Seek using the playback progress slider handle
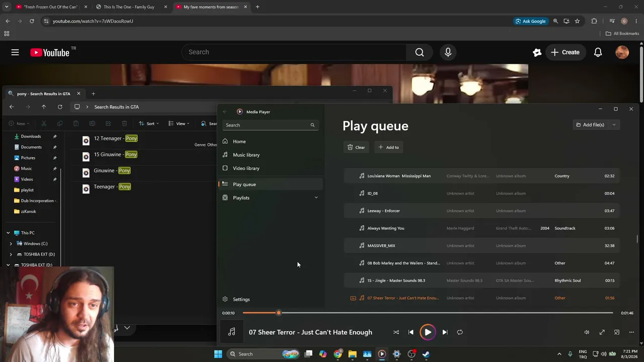Image resolution: width=644 pixels, height=362 pixels. coord(279,313)
